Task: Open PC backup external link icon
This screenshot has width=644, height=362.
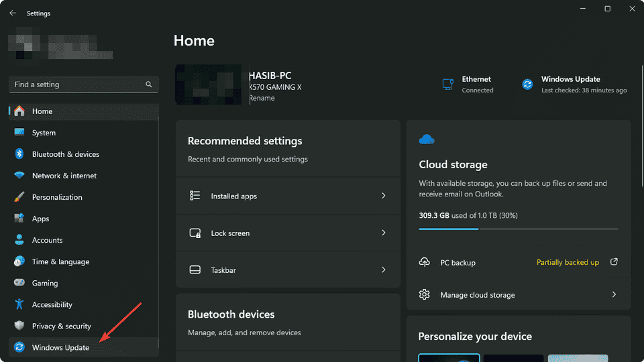Action: [x=614, y=261]
